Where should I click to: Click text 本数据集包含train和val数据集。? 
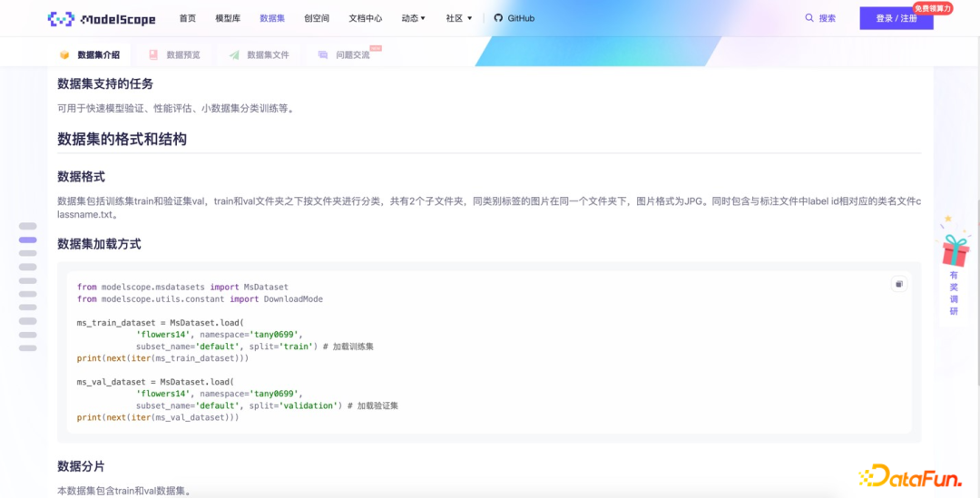[123, 491]
